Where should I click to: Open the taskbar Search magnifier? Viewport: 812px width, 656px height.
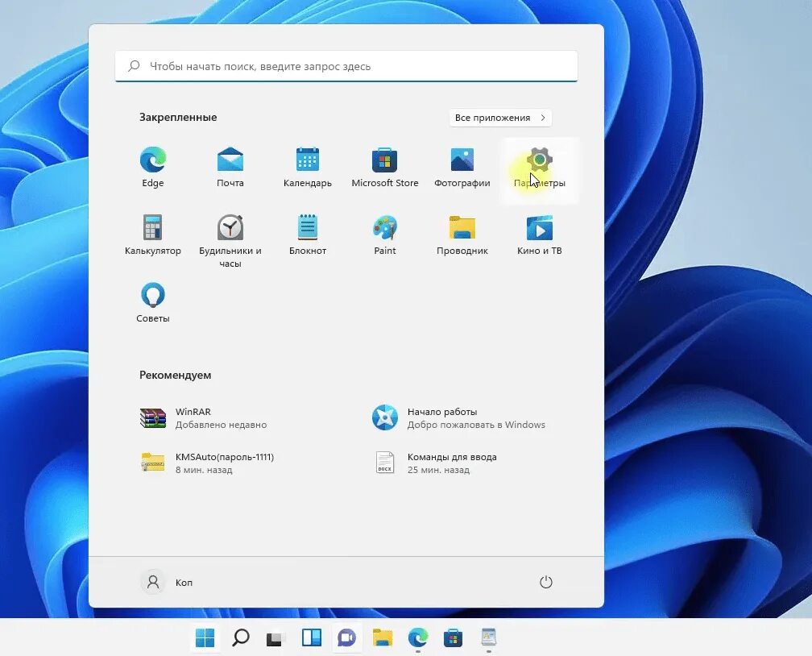tap(240, 637)
